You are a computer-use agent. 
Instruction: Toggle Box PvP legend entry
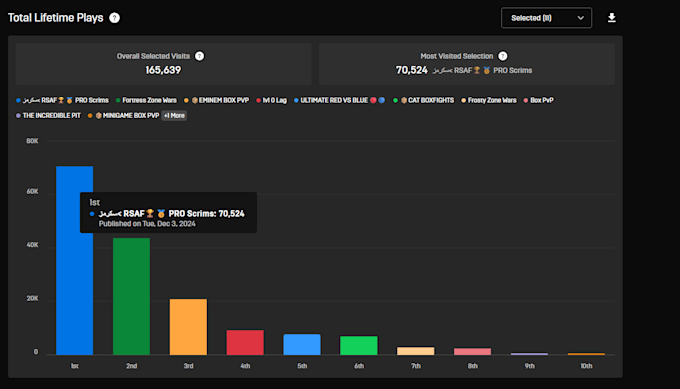[x=539, y=100]
